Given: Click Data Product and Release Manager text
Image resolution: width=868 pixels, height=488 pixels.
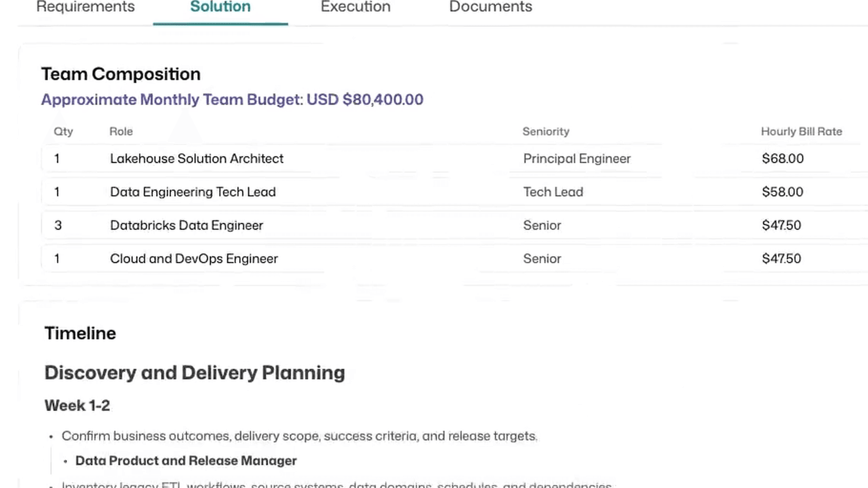Looking at the screenshot, I should pos(186,461).
